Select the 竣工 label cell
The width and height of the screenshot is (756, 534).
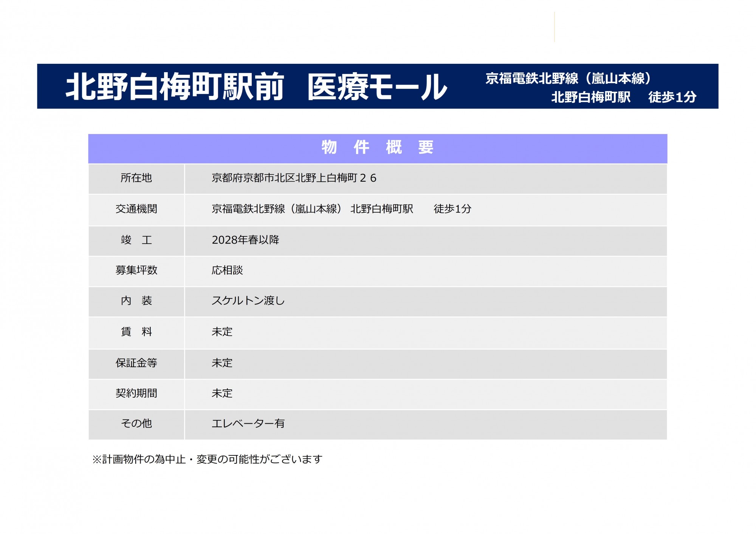tap(136, 240)
